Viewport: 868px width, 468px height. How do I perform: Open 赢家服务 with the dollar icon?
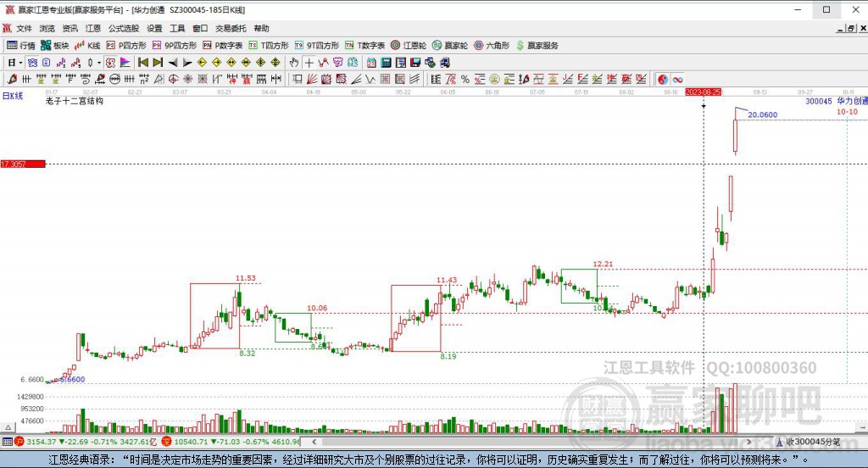[x=537, y=46]
